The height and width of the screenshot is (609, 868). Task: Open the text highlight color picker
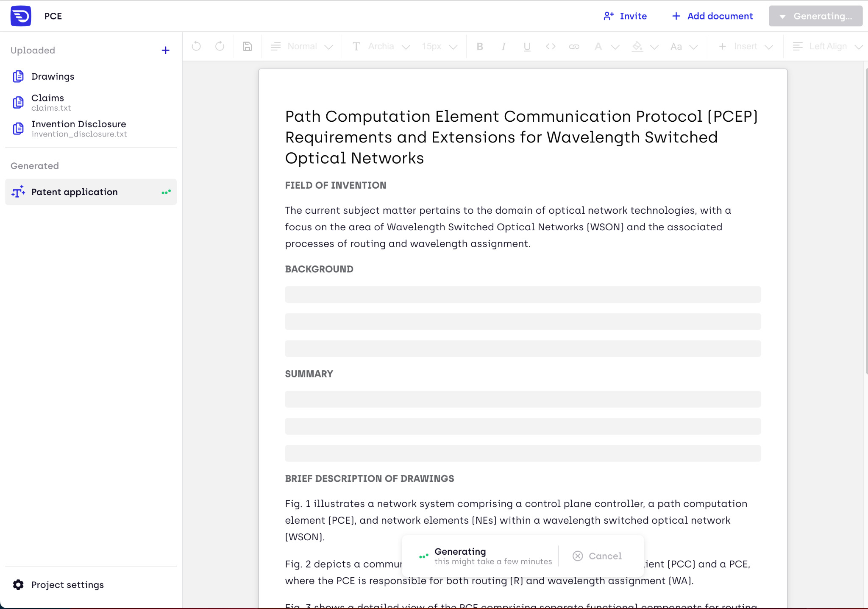pos(637,47)
